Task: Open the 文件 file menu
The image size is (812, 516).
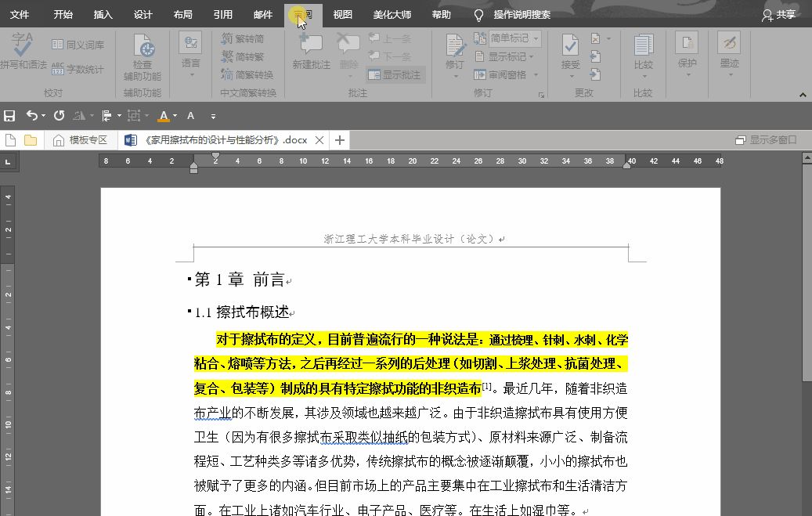Action: (x=20, y=15)
